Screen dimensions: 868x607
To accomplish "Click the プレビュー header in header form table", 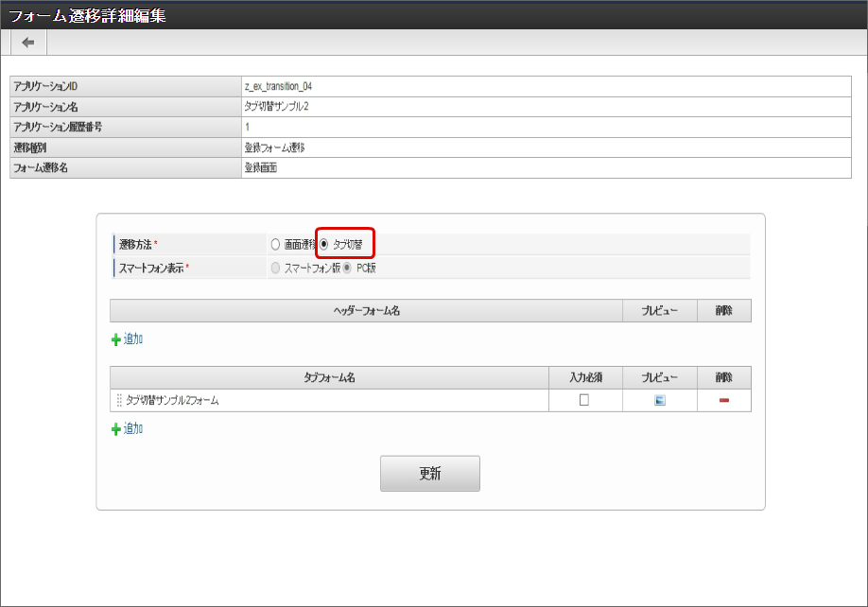I will pos(659,310).
